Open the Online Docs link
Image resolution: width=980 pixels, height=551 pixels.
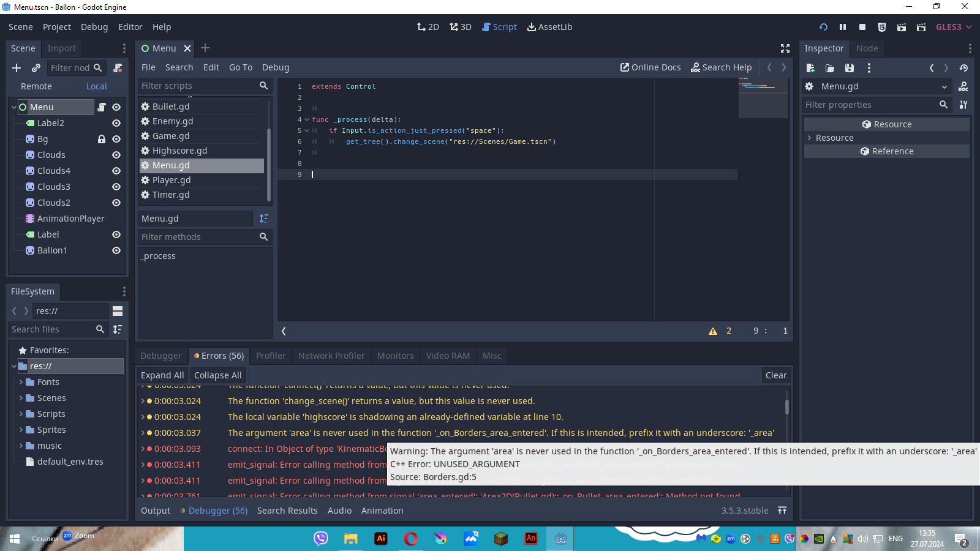pos(650,67)
